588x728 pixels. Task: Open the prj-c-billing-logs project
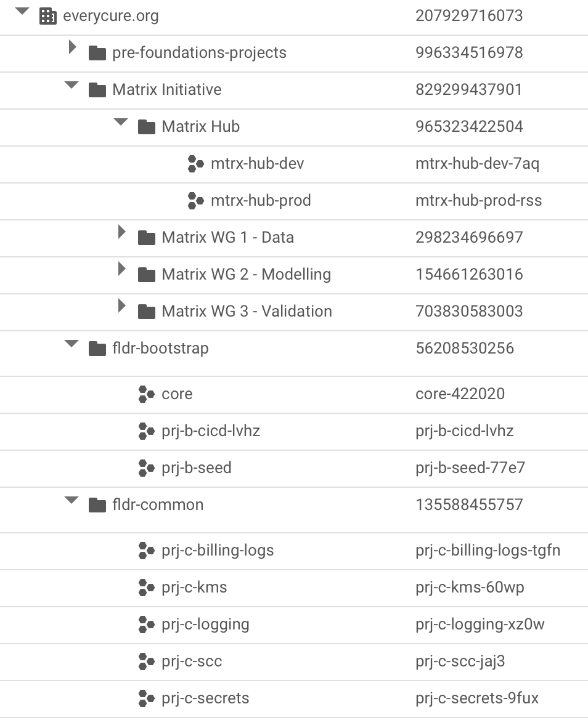coord(218,551)
